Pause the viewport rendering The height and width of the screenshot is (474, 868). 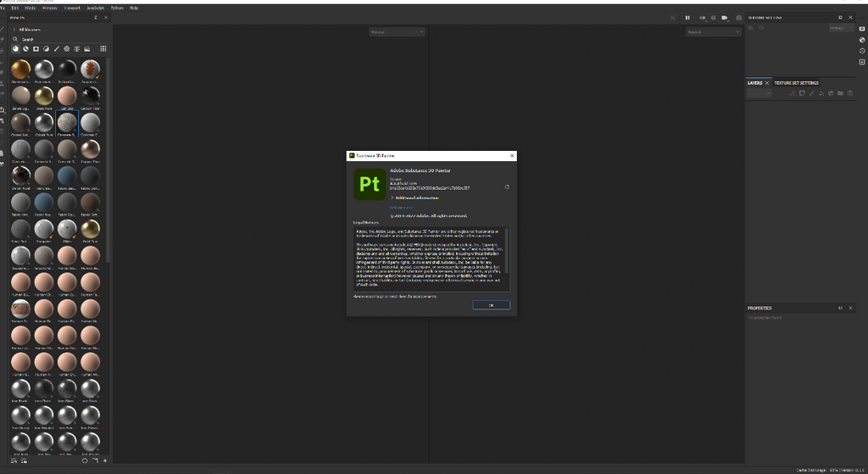(x=687, y=18)
